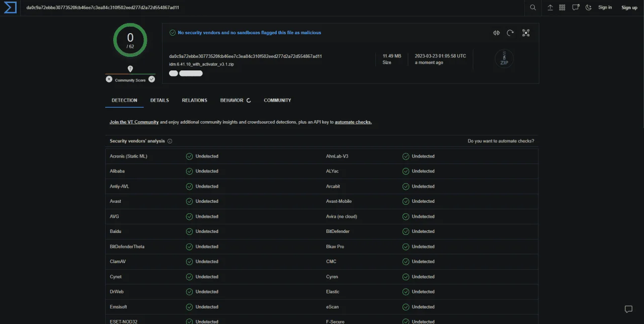Click the Undetected check icon for CMC
This screenshot has width=644, height=324.
406,262
